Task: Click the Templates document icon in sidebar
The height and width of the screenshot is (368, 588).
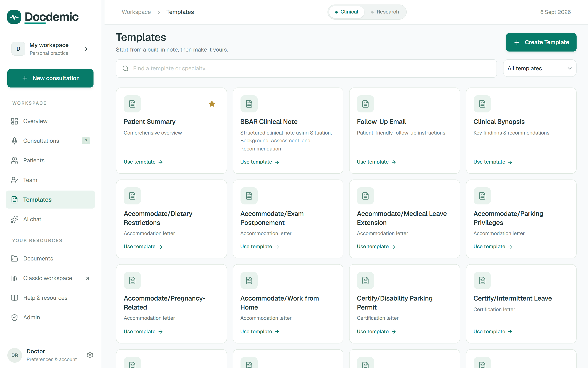Action: point(14,200)
